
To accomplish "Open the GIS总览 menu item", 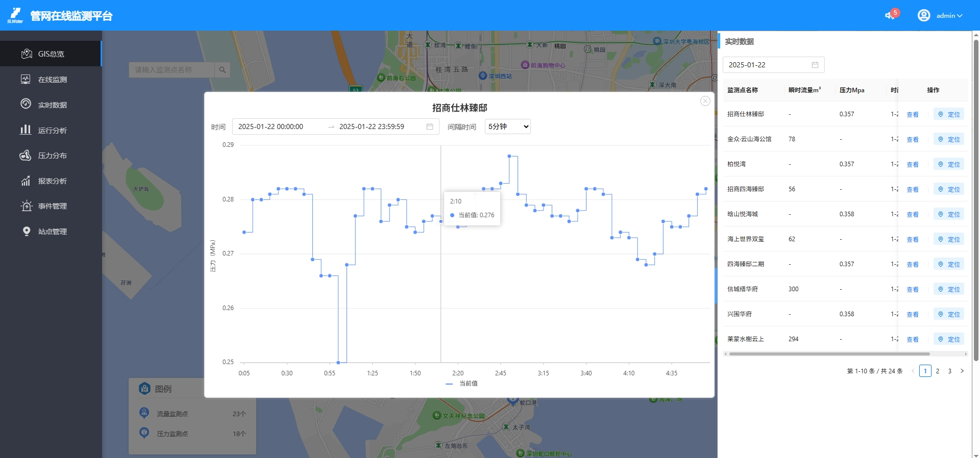I will pyautogui.click(x=51, y=54).
